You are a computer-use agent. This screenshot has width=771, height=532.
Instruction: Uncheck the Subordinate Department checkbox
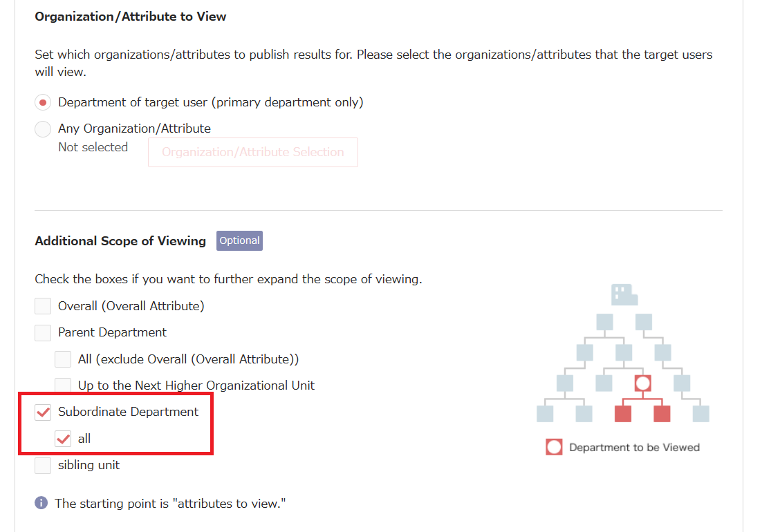coord(43,412)
